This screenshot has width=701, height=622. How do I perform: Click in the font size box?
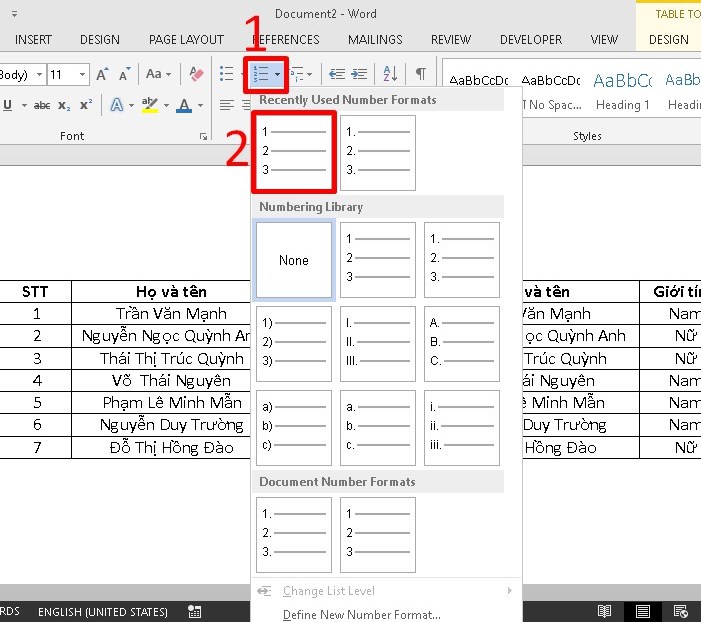click(63, 74)
